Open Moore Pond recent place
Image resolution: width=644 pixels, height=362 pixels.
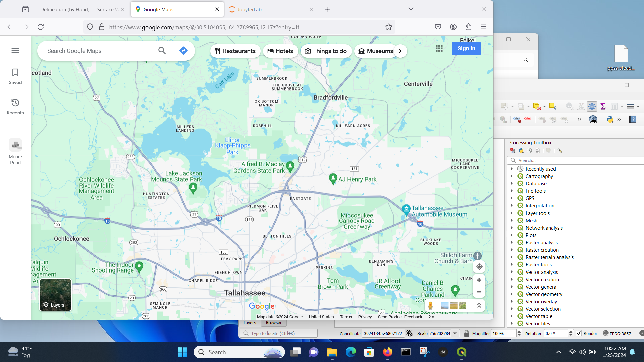click(15, 152)
